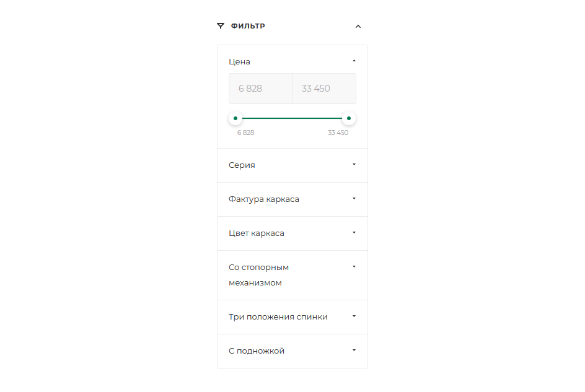Image resolution: width=585 pixels, height=392 pixels.
Task: Collapse the Цена section arrow
Action: tap(354, 61)
